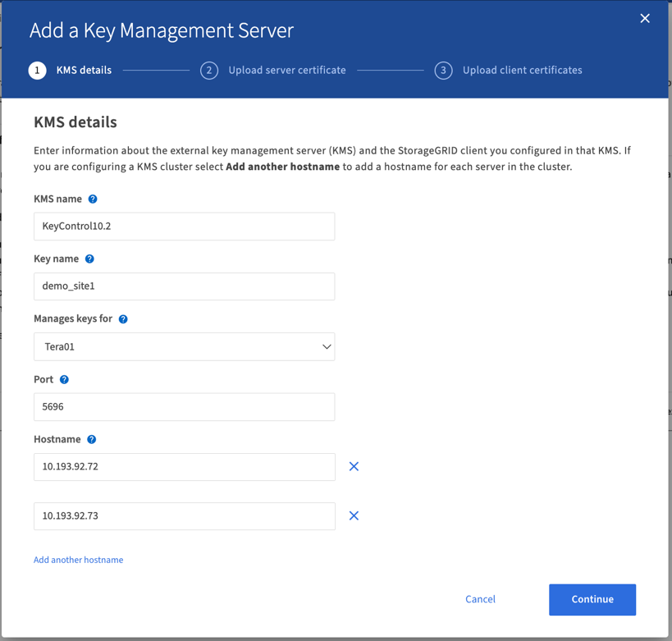Click into the Key name text box
672x641 pixels.
[184, 286]
